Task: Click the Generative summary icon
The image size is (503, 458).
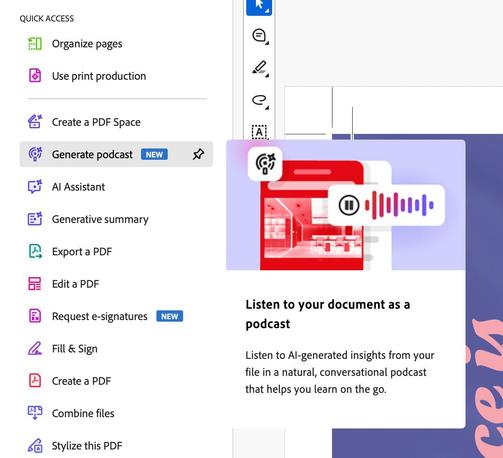Action: tap(35, 219)
